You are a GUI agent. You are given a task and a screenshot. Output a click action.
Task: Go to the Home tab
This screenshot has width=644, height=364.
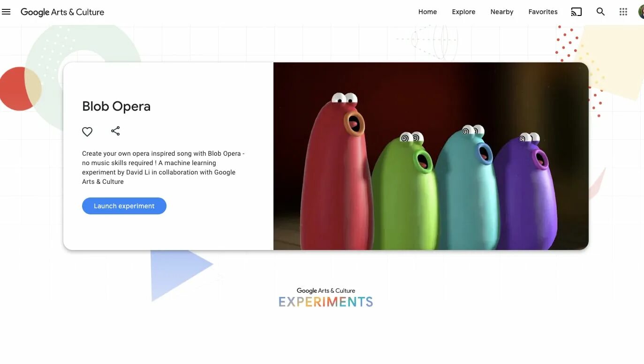(427, 12)
